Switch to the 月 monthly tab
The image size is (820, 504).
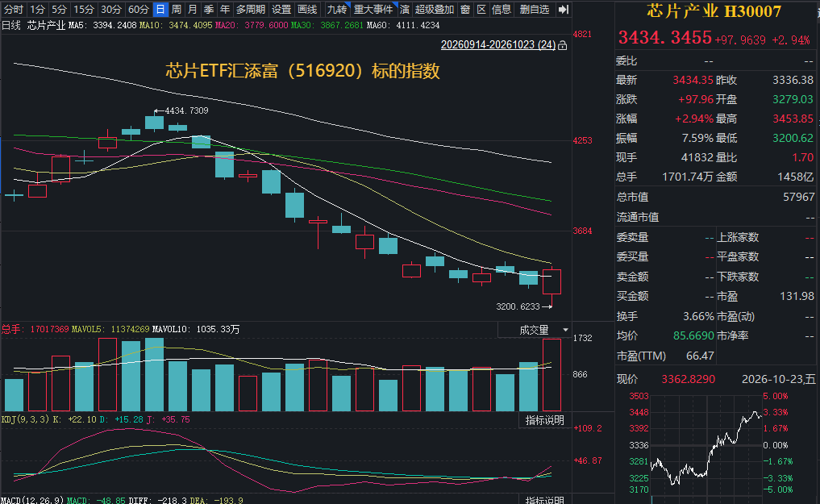pyautogui.click(x=193, y=10)
